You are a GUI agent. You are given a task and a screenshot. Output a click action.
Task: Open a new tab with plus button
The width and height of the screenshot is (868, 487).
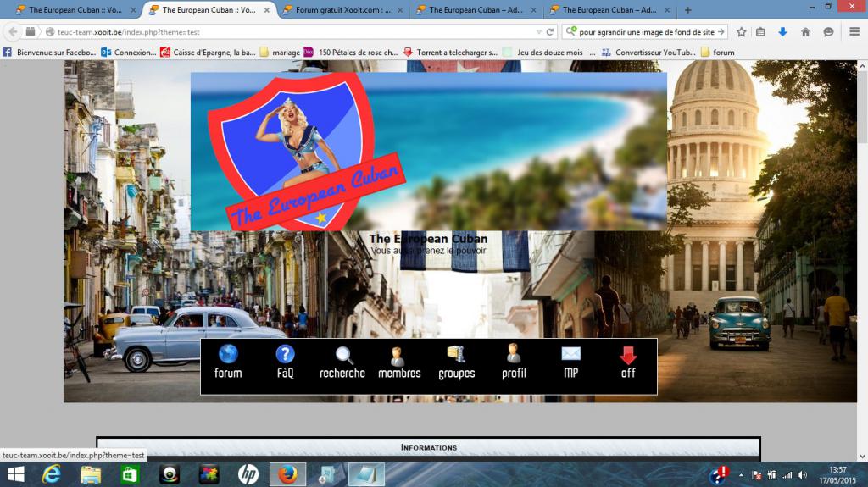pyautogui.click(x=687, y=10)
